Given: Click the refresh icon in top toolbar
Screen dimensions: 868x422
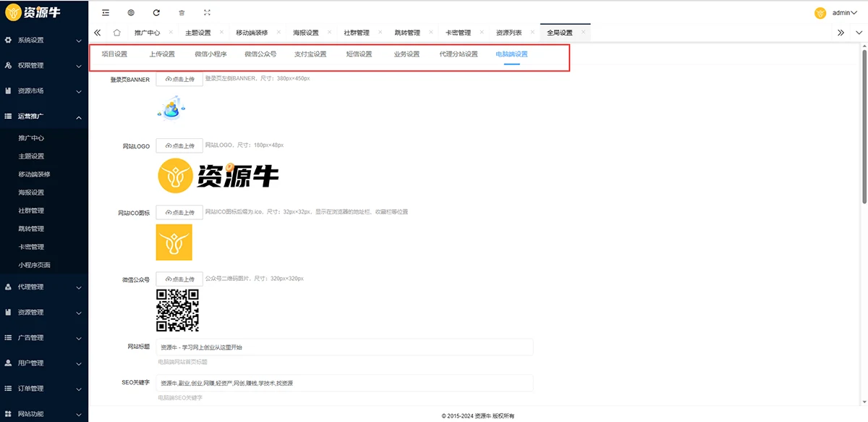Looking at the screenshot, I should pos(156,12).
